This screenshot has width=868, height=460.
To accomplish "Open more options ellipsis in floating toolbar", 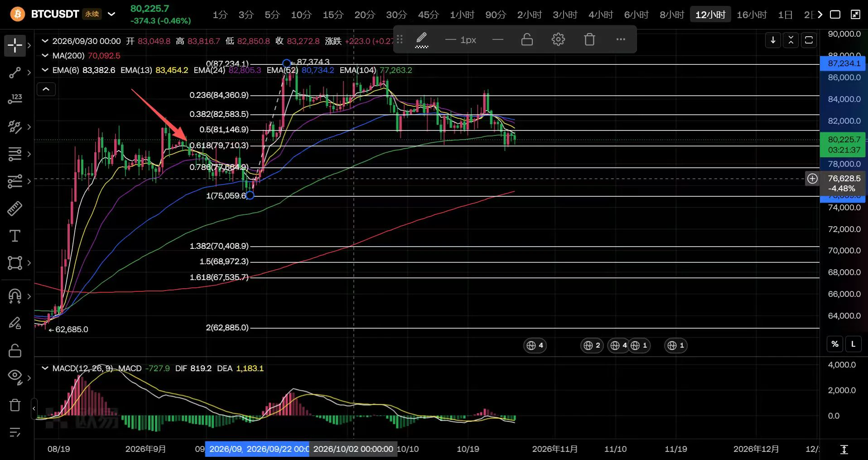I will click(621, 40).
